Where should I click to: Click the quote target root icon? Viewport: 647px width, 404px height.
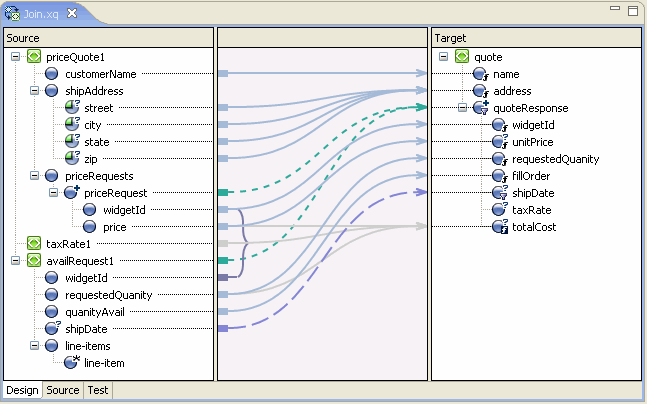click(x=462, y=57)
